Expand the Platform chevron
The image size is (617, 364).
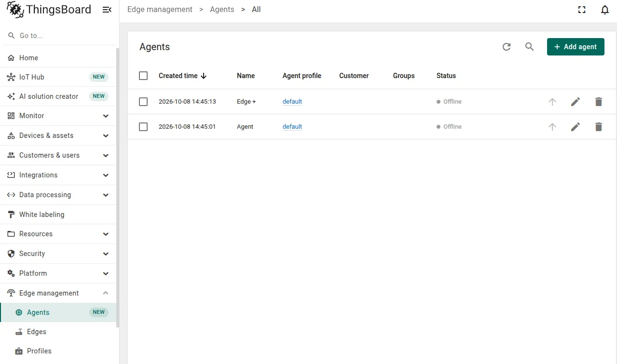(x=106, y=273)
